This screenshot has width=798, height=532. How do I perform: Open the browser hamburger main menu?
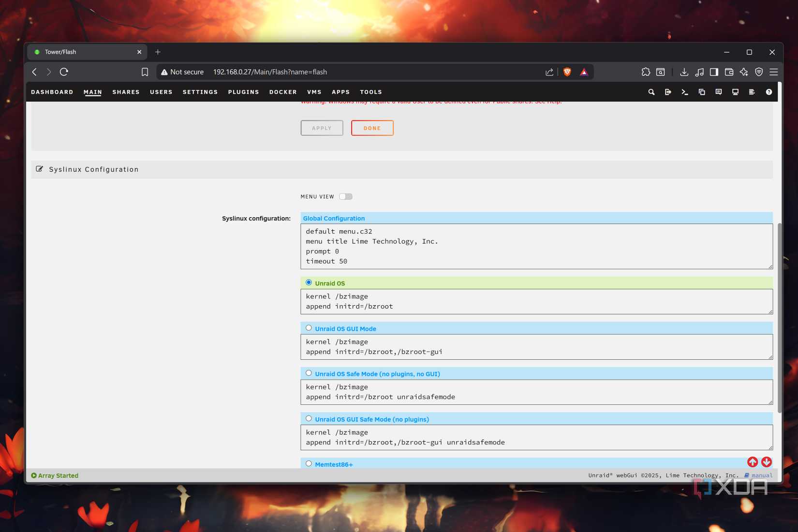coord(773,72)
